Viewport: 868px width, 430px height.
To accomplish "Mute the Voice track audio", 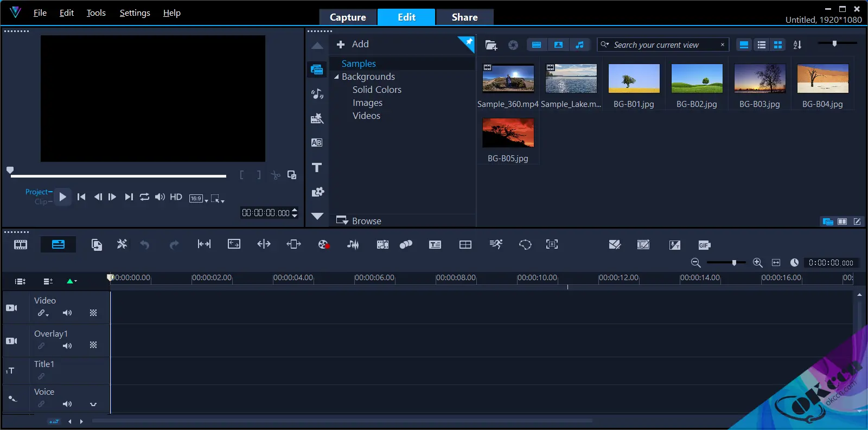I will click(x=67, y=404).
